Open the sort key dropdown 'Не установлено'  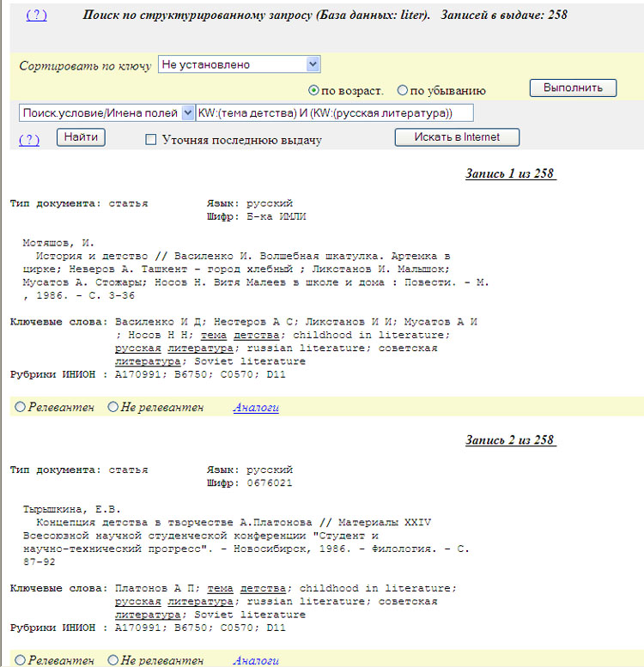click(x=239, y=64)
